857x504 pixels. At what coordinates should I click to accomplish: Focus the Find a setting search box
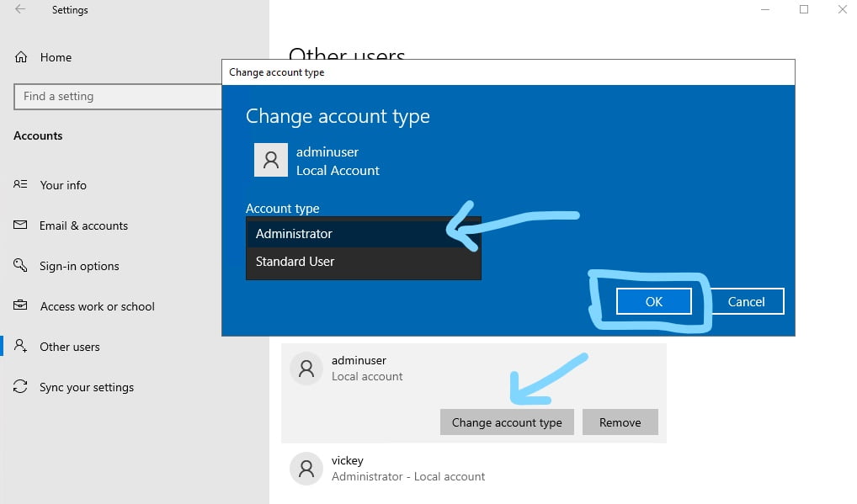click(x=118, y=97)
